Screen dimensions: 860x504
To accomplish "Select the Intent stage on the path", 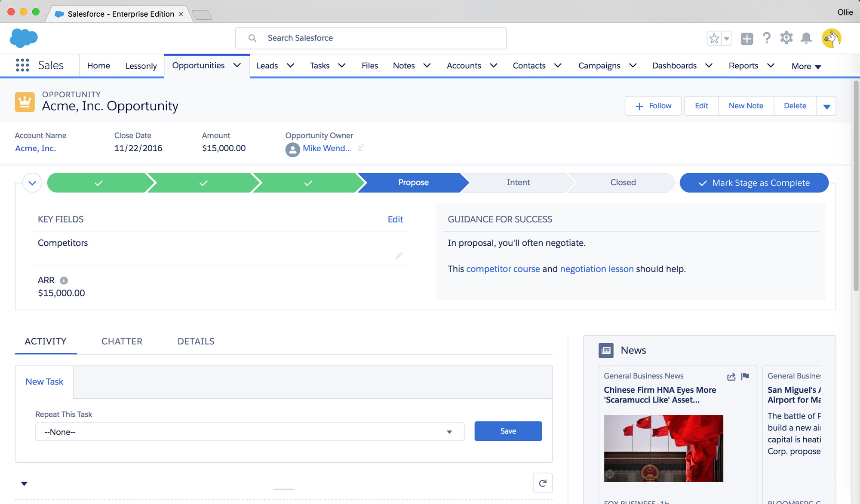I will click(x=518, y=182).
